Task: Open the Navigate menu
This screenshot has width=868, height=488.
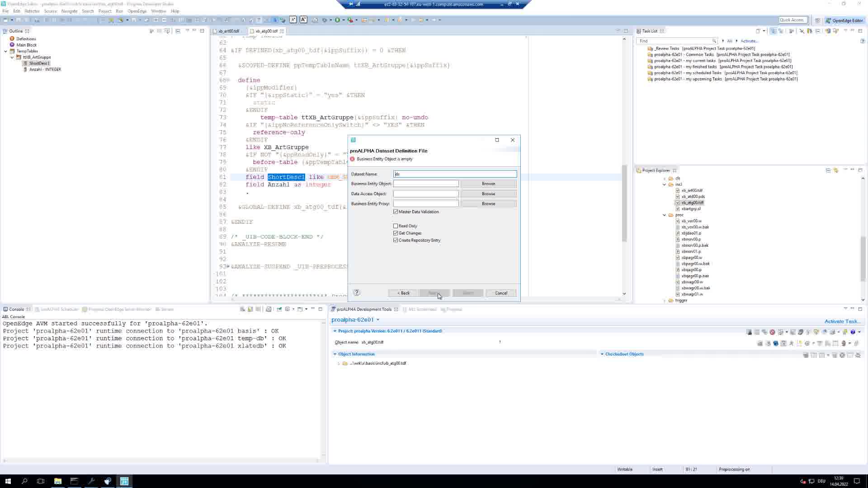Action: [x=69, y=11]
